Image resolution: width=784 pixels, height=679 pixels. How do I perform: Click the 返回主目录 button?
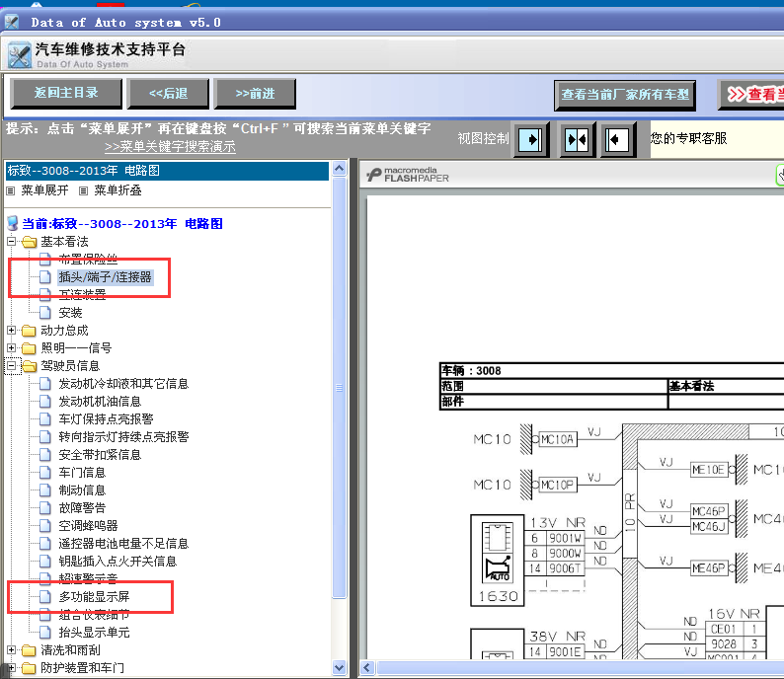66,94
